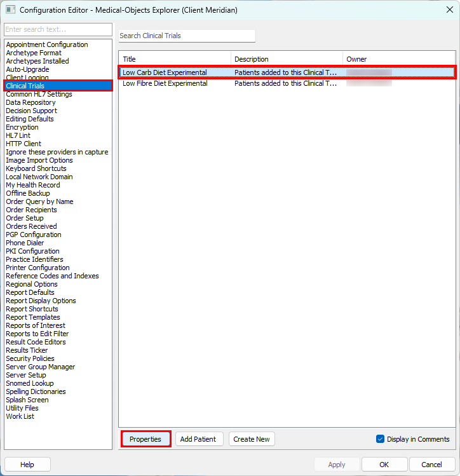Click the Description column header
The width and height of the screenshot is (460, 476).
(287, 59)
